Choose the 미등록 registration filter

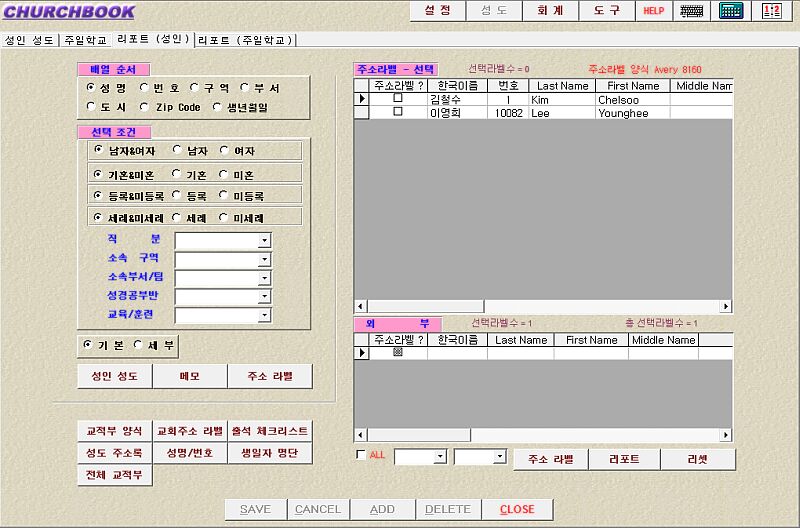[x=223, y=195]
